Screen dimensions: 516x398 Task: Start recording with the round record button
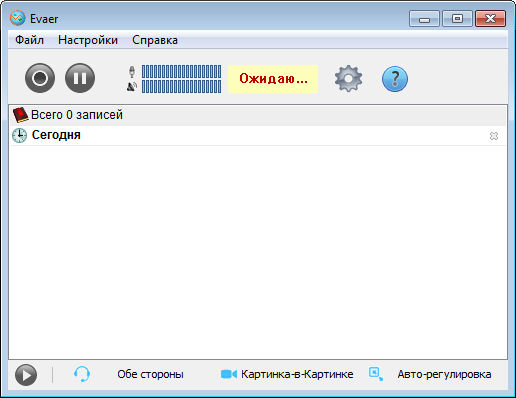coord(40,78)
